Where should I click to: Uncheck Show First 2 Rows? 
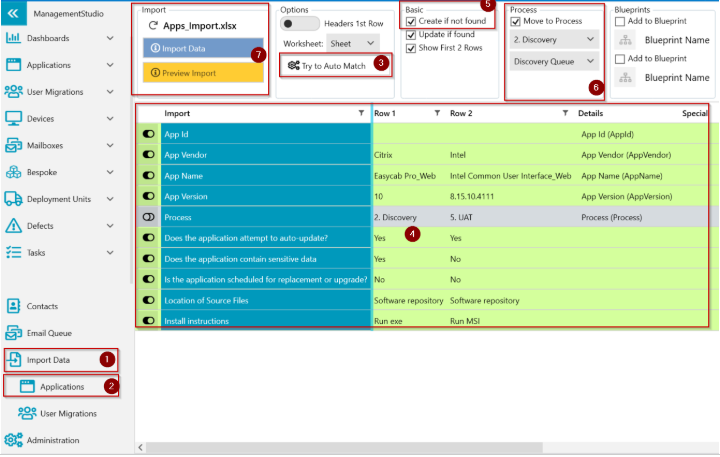click(411, 48)
